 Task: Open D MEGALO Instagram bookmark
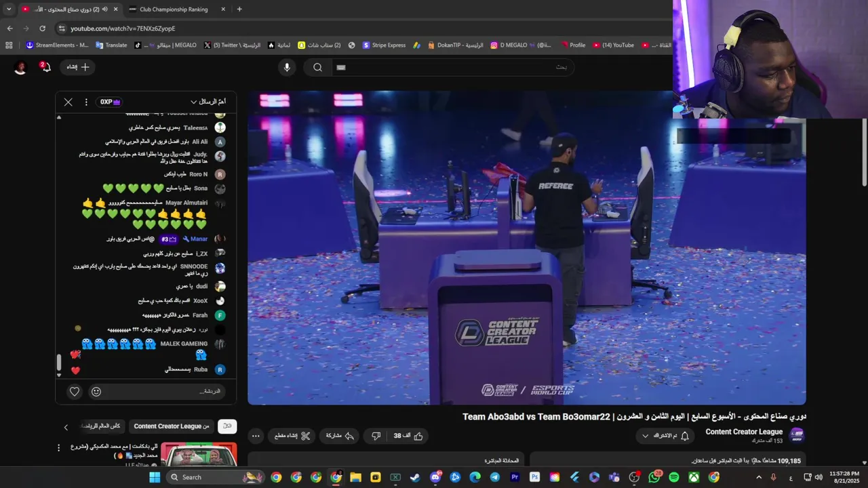point(521,45)
